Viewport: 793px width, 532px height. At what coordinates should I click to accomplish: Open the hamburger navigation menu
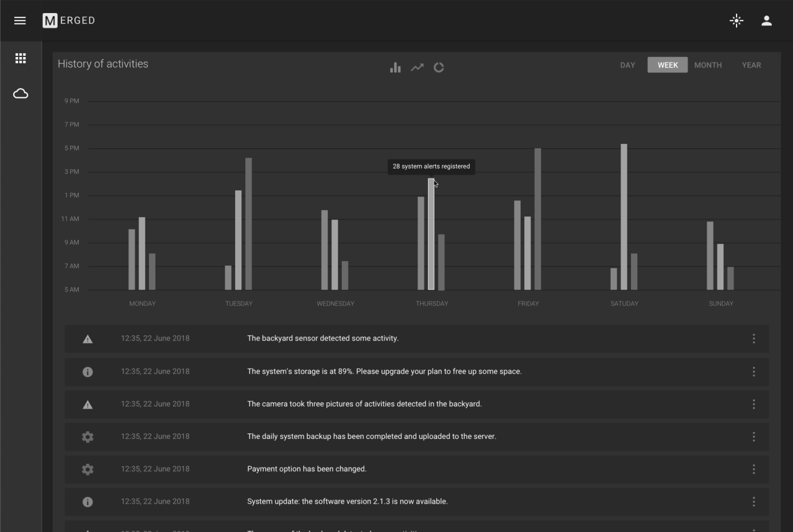click(x=20, y=20)
